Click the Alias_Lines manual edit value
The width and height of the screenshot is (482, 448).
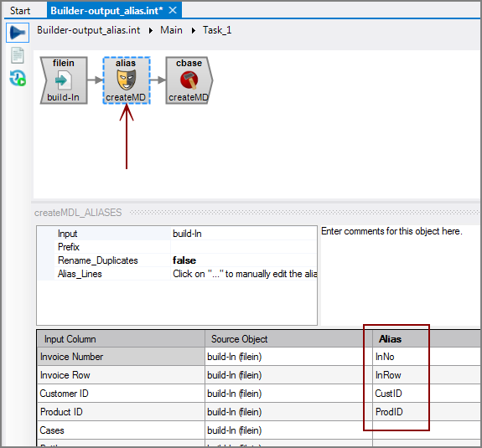[x=245, y=274]
